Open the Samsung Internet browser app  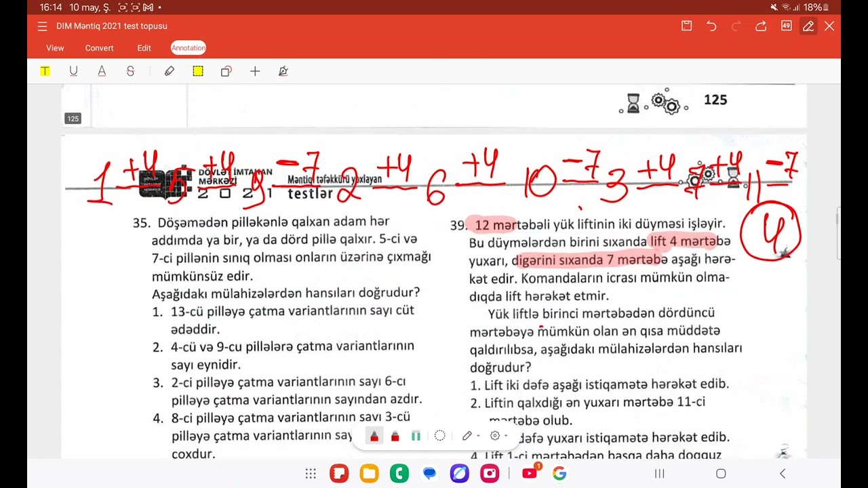point(460,474)
